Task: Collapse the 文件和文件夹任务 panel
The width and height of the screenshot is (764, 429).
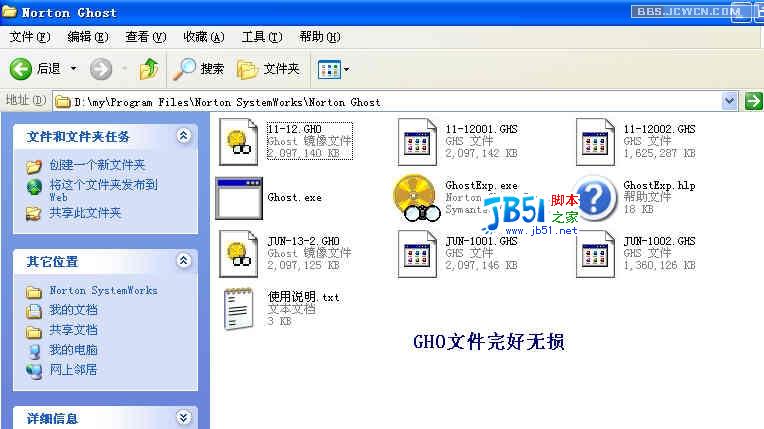Action: tap(183, 136)
